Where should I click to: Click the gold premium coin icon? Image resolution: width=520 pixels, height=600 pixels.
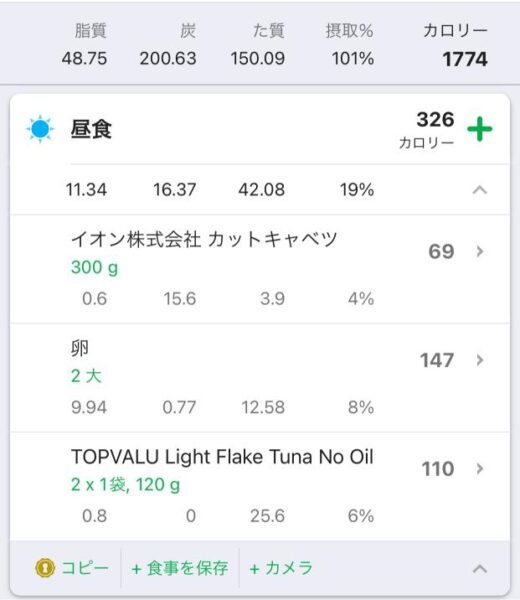45,568
